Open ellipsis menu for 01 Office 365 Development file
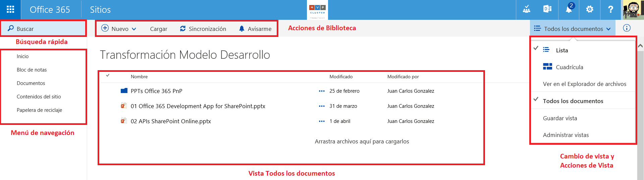644x180 pixels. [322, 106]
